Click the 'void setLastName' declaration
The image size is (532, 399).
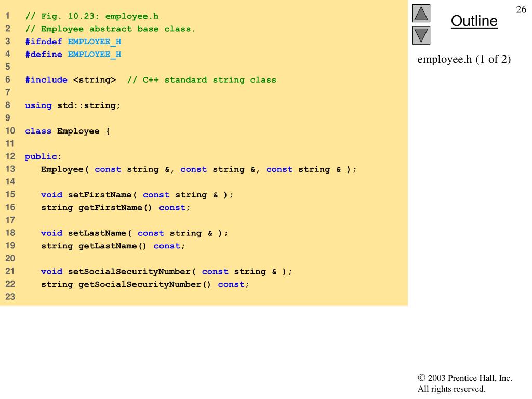pos(135,233)
